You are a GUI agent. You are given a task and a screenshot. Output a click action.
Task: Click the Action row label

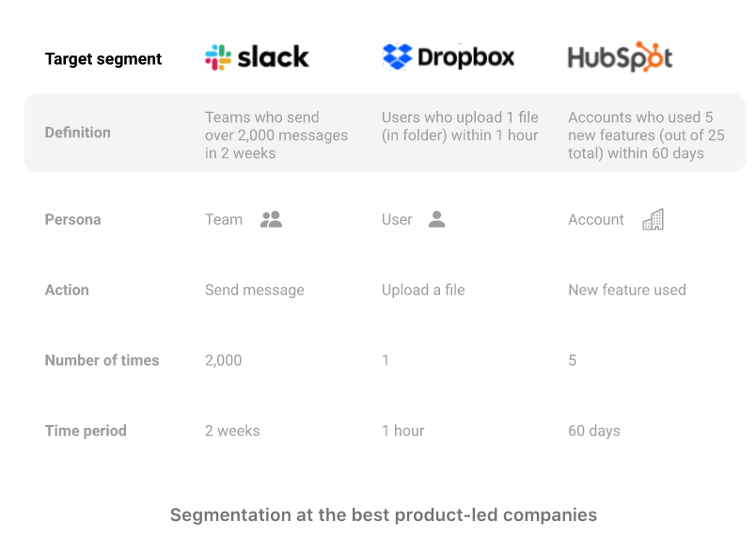coord(67,290)
